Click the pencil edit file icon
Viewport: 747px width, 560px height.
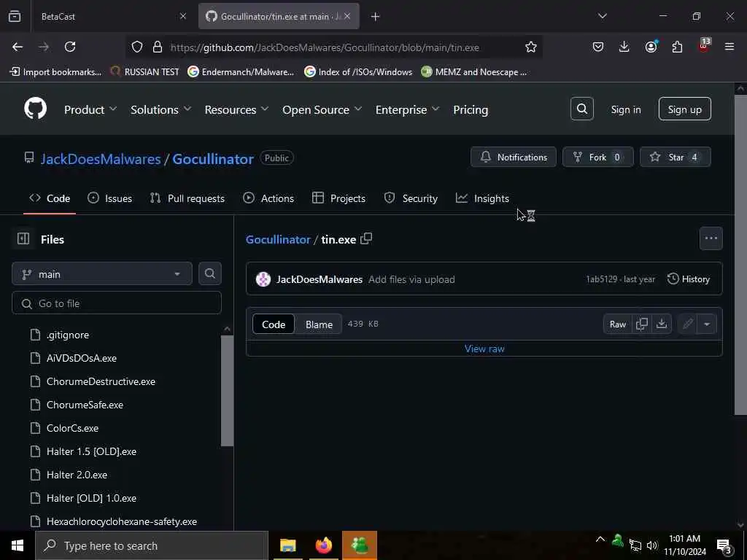point(687,324)
